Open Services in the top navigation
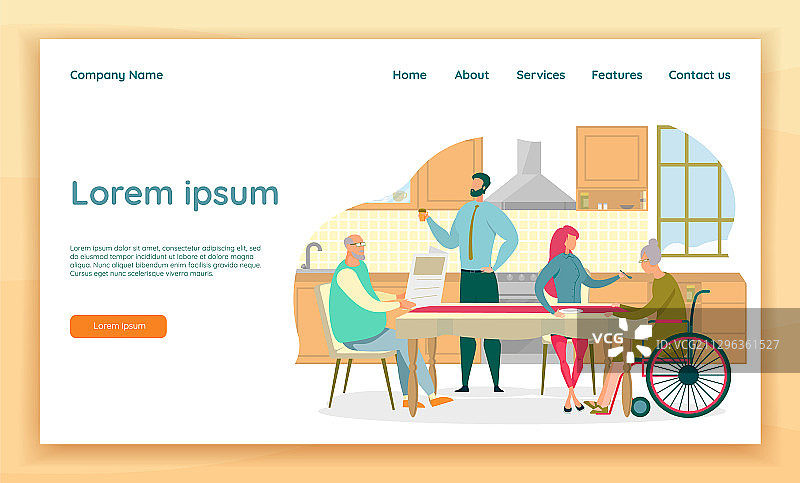 pyautogui.click(x=540, y=75)
